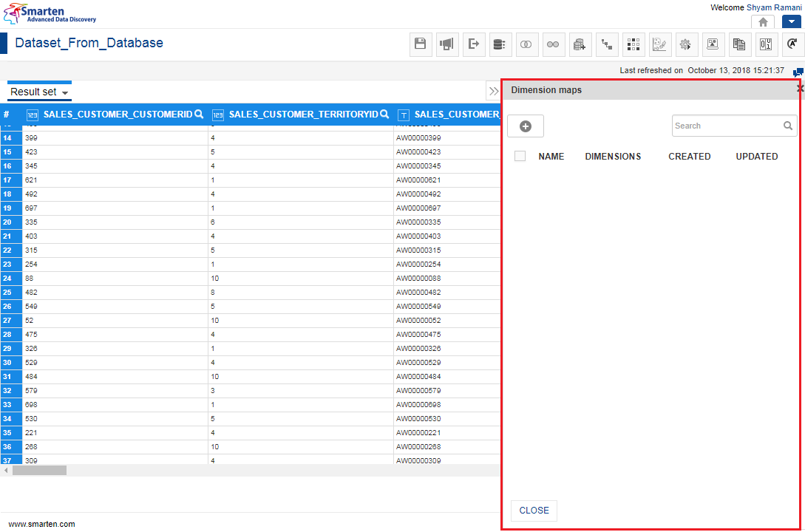Tick the select-all checkbox beside NAME
805x532 pixels.
pyautogui.click(x=520, y=156)
